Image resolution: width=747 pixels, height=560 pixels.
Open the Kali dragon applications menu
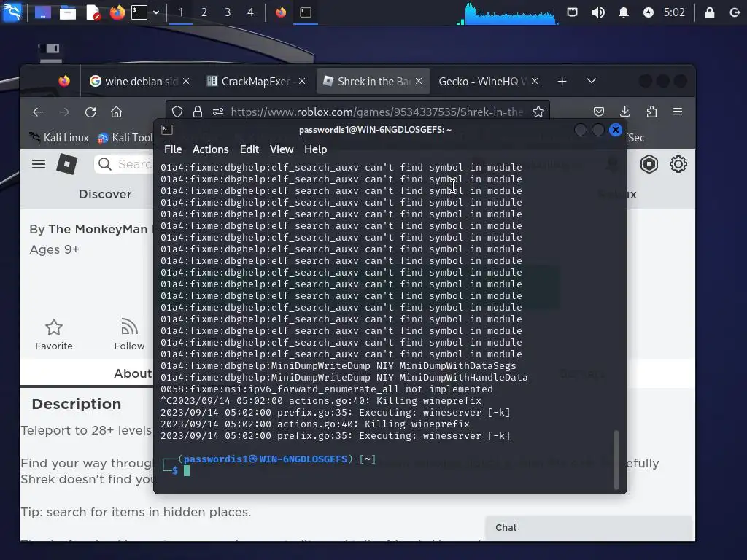tap(12, 12)
